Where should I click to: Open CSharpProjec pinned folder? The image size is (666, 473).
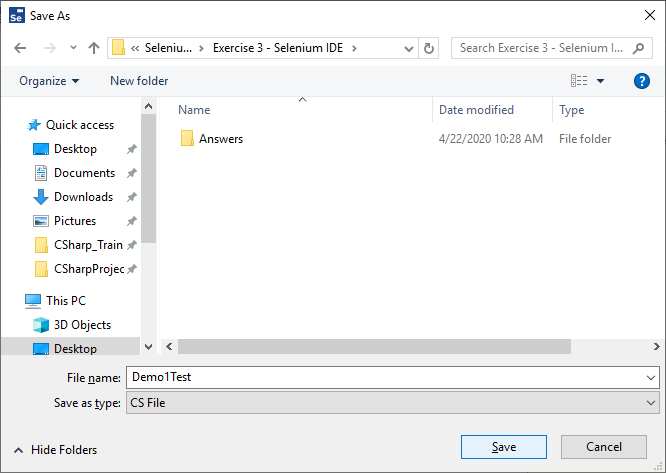(89, 269)
